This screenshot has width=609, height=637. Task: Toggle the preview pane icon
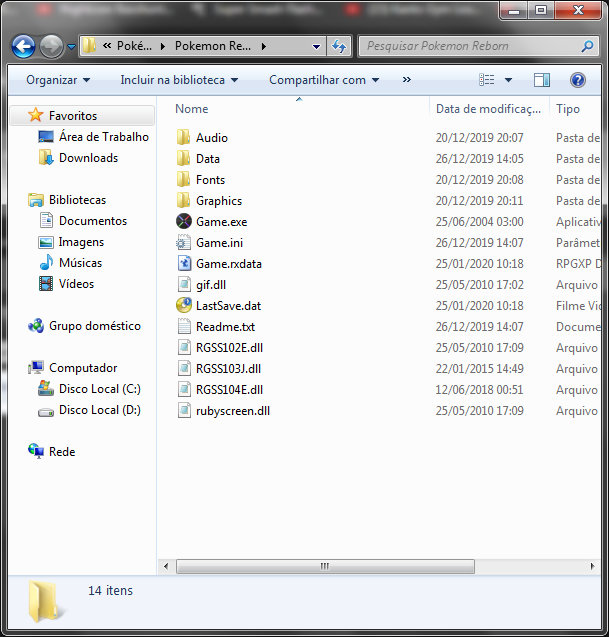(541, 80)
